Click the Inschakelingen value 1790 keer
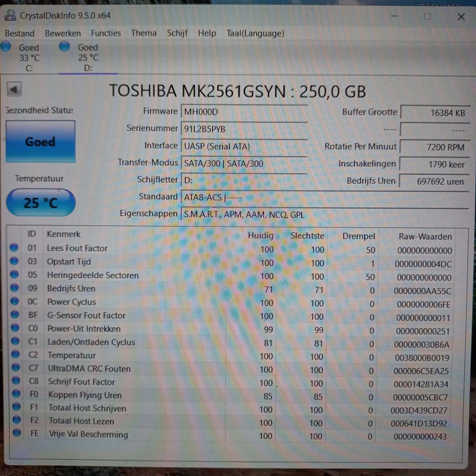The height and width of the screenshot is (476, 476). [x=434, y=164]
